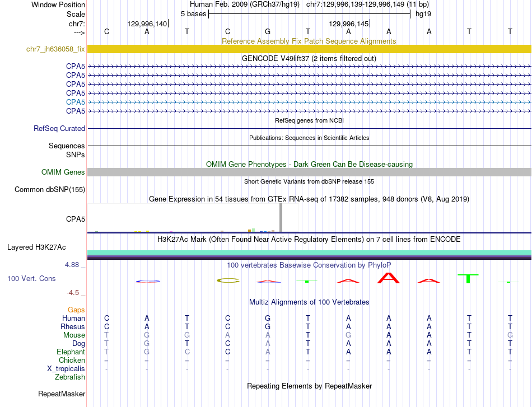Select the Chicken alignment row label
The image size is (532, 407).
tap(72, 360)
